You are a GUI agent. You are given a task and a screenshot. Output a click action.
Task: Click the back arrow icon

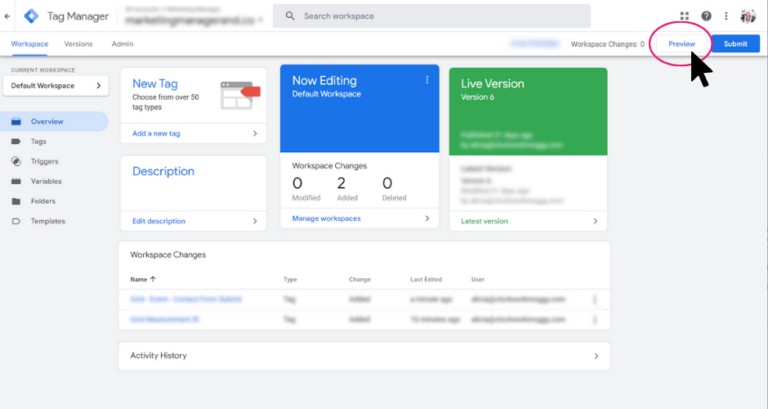click(8, 16)
